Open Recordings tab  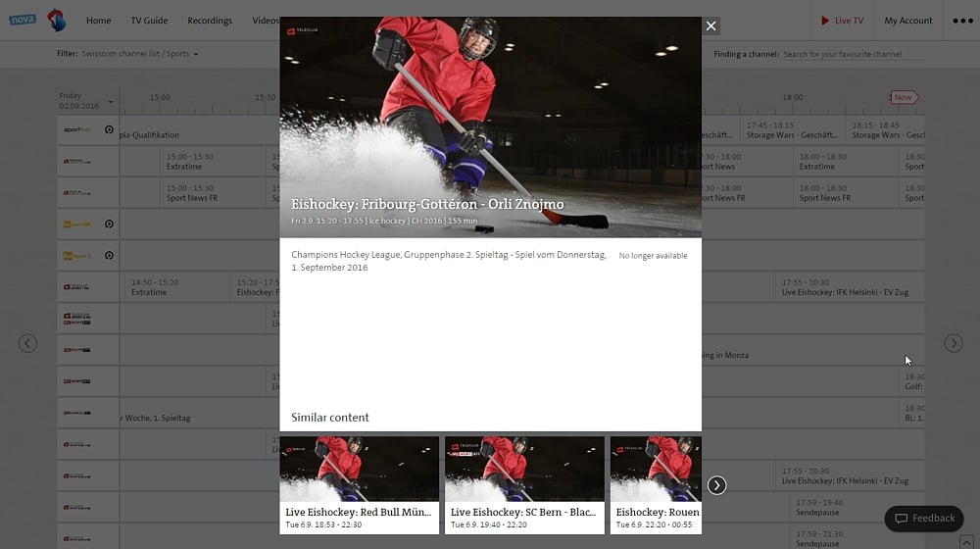pos(210,21)
